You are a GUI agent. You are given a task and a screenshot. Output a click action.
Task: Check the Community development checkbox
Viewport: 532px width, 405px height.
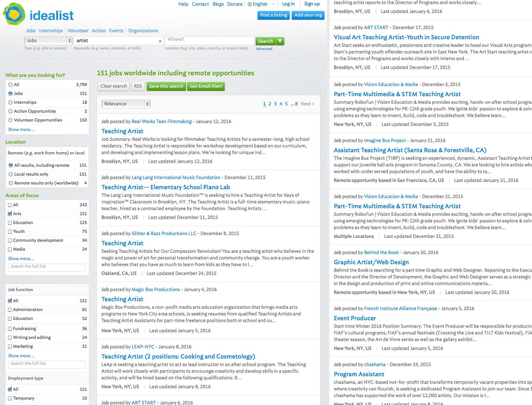pos(10,240)
